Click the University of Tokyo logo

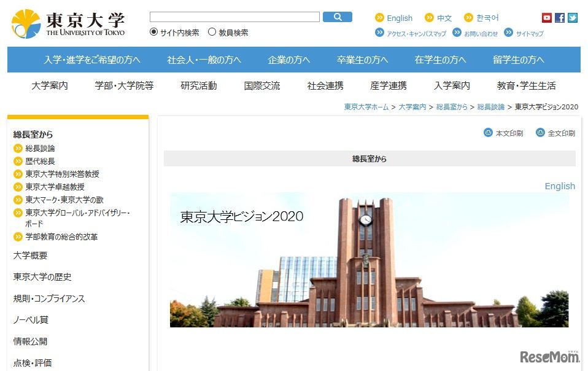pyautogui.click(x=68, y=24)
